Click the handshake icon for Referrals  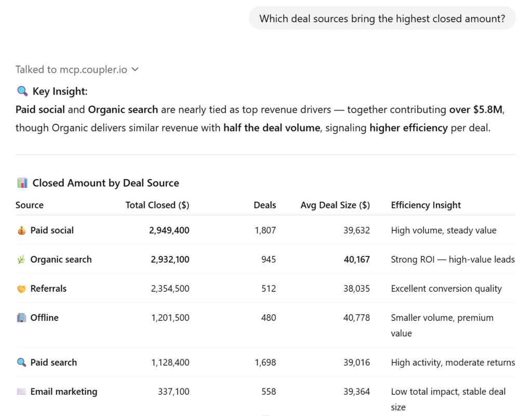click(x=21, y=289)
